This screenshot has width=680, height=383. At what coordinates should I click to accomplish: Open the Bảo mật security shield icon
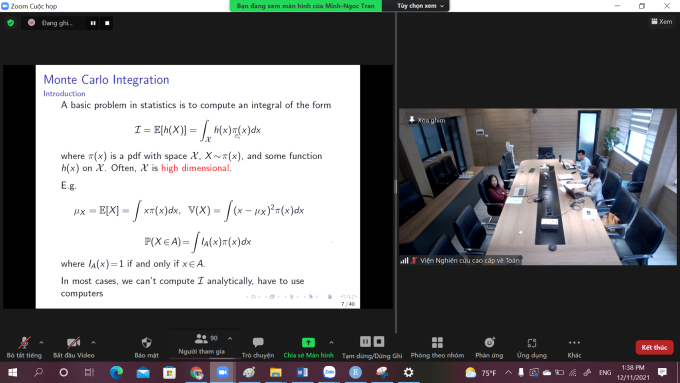click(x=147, y=343)
